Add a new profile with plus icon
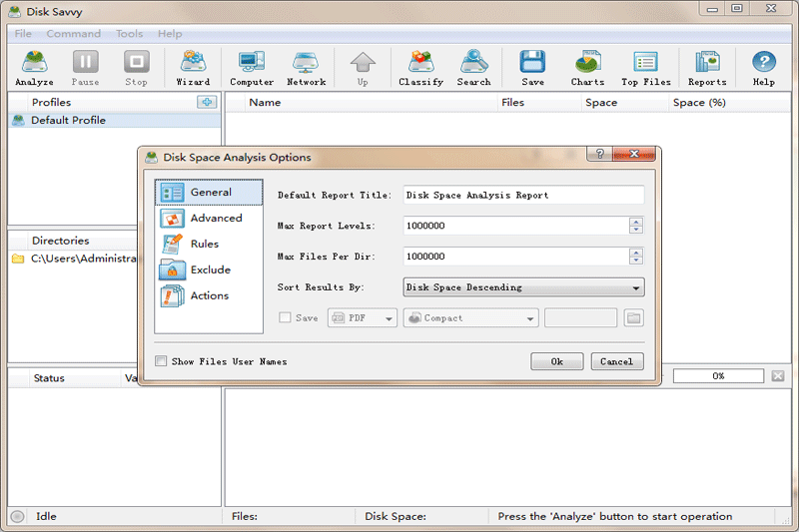Viewport: 799px width, 532px height. click(x=207, y=102)
